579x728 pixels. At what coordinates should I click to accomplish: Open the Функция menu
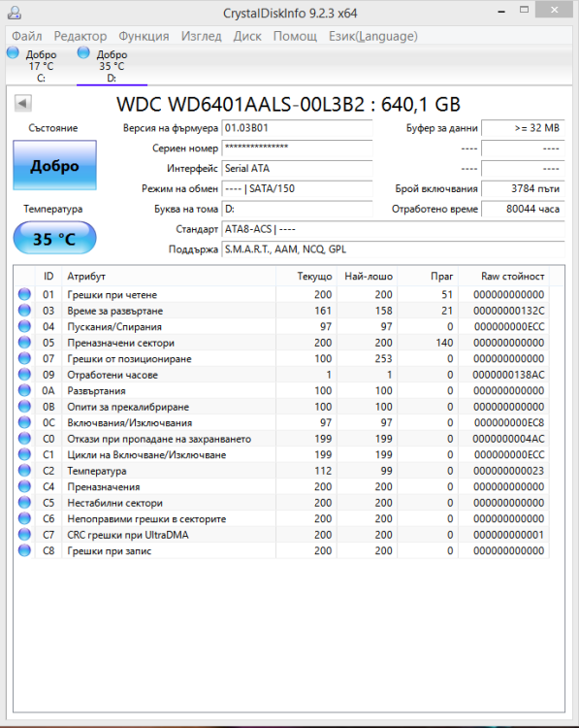pyautogui.click(x=144, y=36)
